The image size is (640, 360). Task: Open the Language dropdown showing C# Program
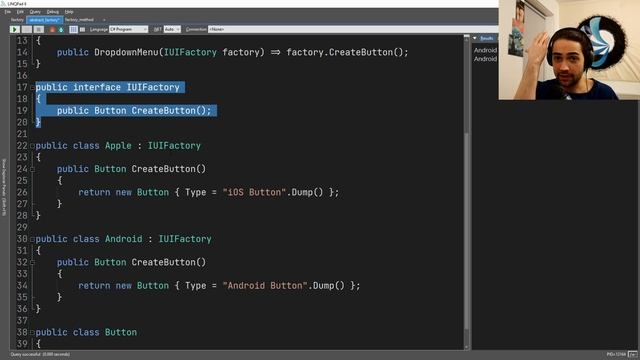(x=128, y=29)
